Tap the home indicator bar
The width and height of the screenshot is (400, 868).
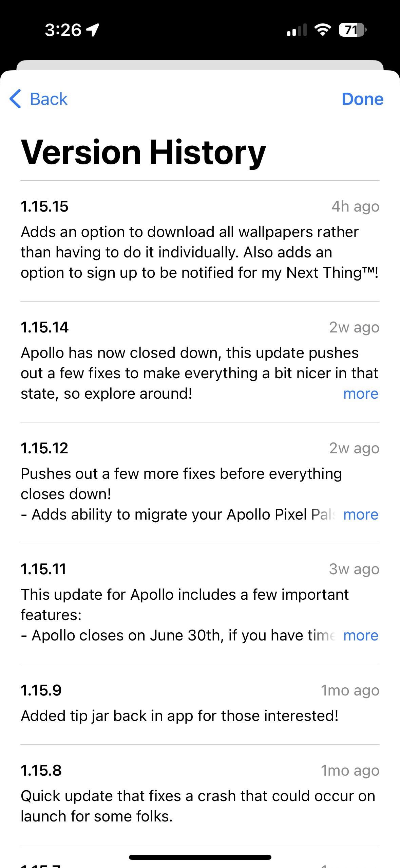[200, 857]
